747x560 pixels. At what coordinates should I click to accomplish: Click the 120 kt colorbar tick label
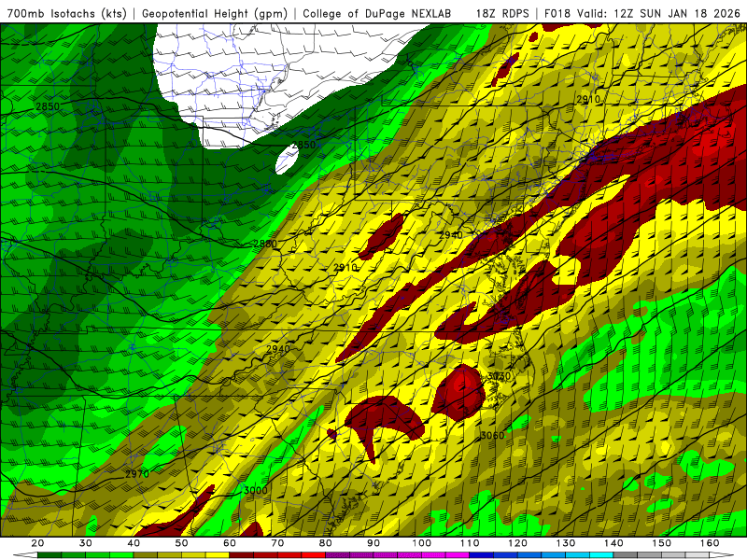(517, 543)
